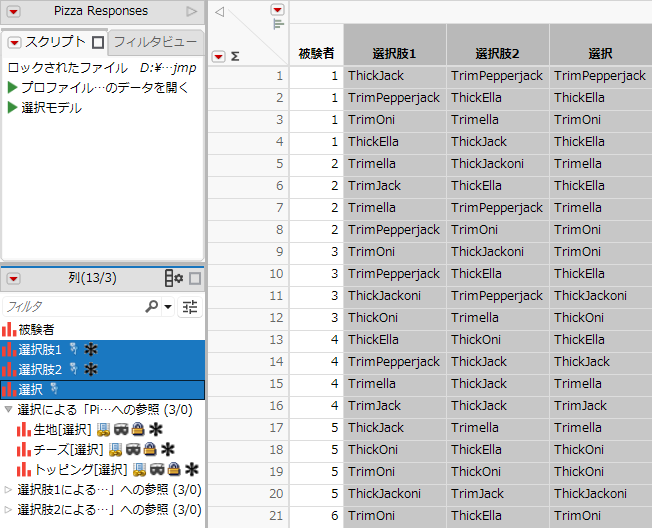
Task: Click the padlock icon beside 生地[選択]
Action: (x=138, y=429)
